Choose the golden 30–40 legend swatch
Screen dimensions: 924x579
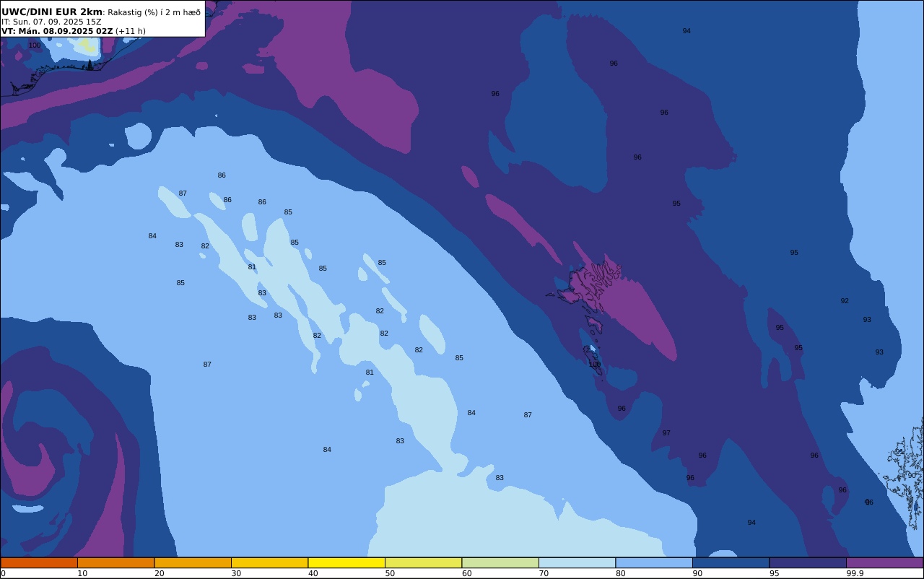[x=269, y=562]
